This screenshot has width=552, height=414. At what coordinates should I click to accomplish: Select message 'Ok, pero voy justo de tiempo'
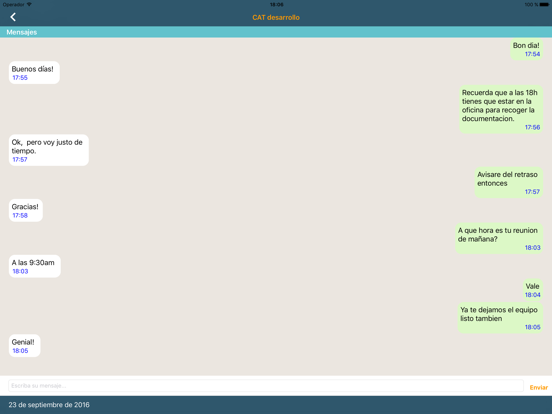[49, 150]
